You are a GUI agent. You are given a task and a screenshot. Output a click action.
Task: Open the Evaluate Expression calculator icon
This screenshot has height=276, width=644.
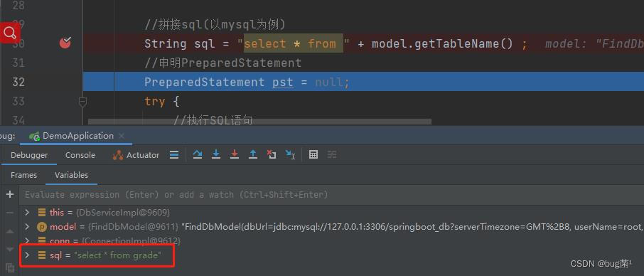(x=313, y=154)
